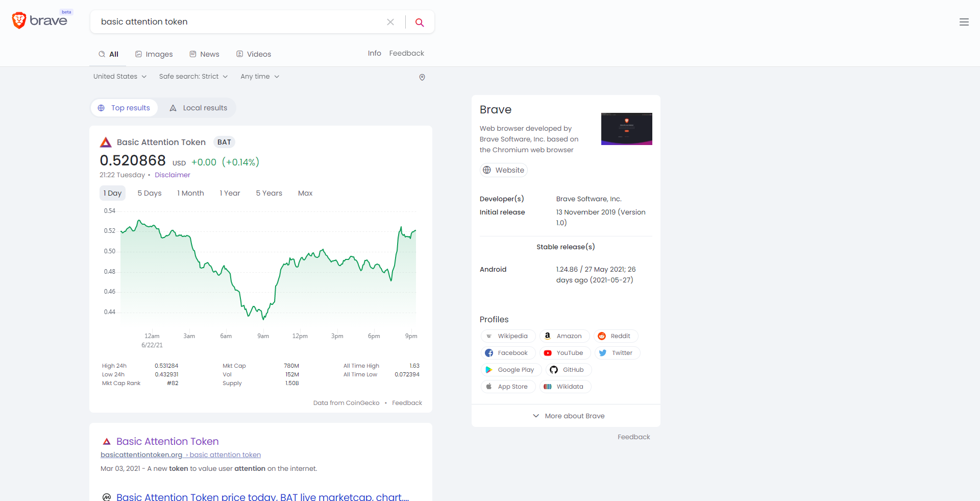This screenshot has width=980, height=501.
Task: Open the Google Play profile
Action: coord(511,370)
